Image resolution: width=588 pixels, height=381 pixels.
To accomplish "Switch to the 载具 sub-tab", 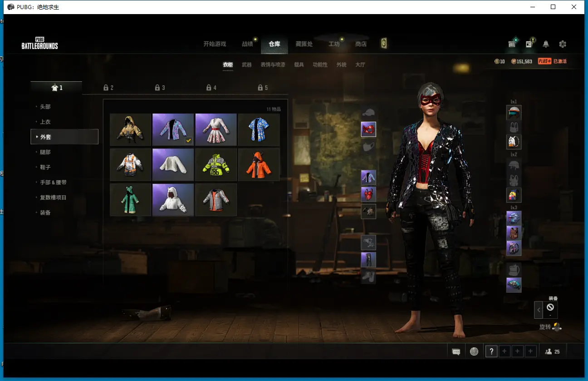I will [x=299, y=65].
